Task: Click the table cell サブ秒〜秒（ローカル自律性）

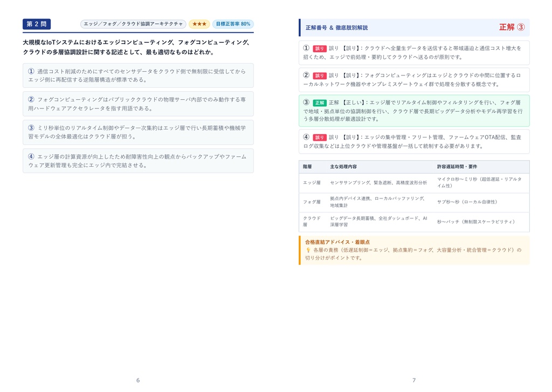Action: 467,202
